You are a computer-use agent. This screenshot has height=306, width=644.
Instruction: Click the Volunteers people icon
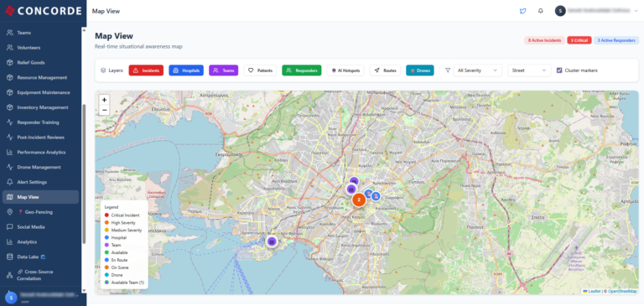click(x=10, y=48)
